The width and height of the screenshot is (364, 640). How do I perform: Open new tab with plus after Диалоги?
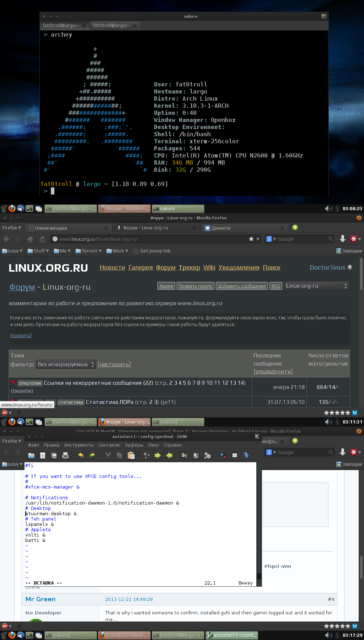tap(295, 228)
